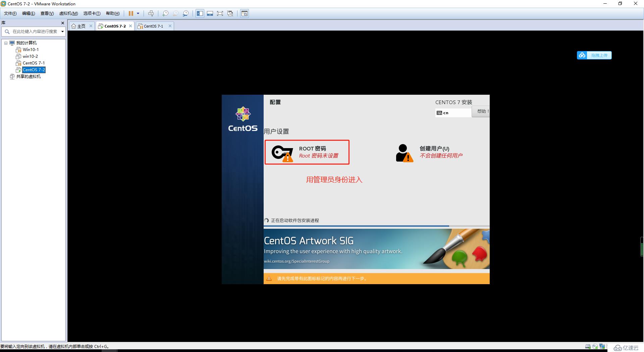Open the snapshot manager
The image size is (644, 352).
(185, 13)
